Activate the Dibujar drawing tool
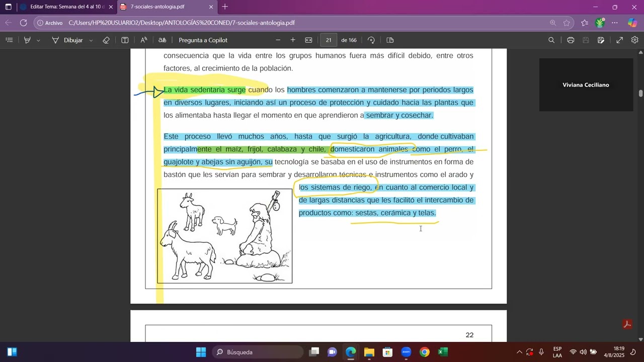 click(x=67, y=40)
